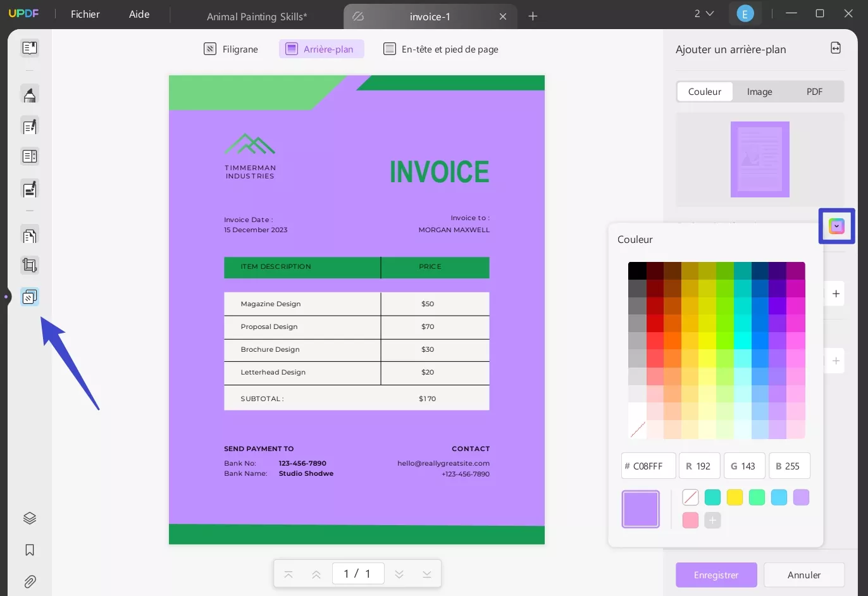The height and width of the screenshot is (596, 868).
Task: Select the pink preset swatch
Action: [x=690, y=520]
